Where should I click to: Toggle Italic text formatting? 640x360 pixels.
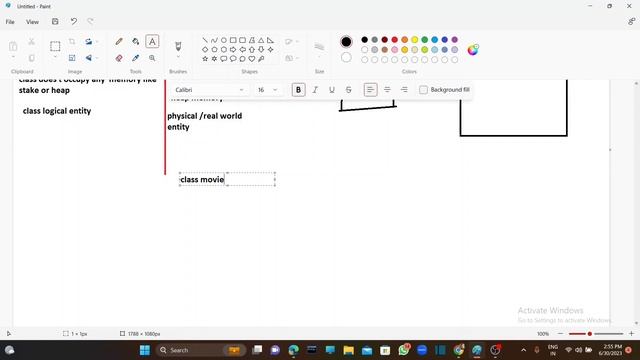point(315,90)
